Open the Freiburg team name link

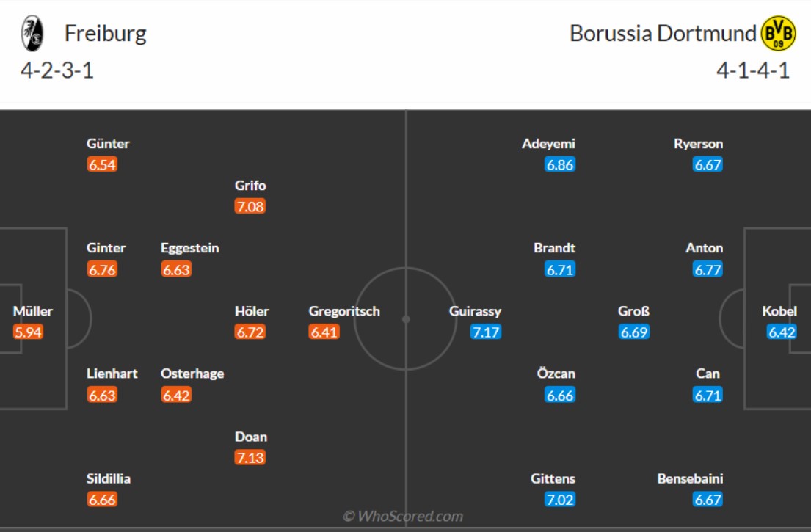[106, 34]
